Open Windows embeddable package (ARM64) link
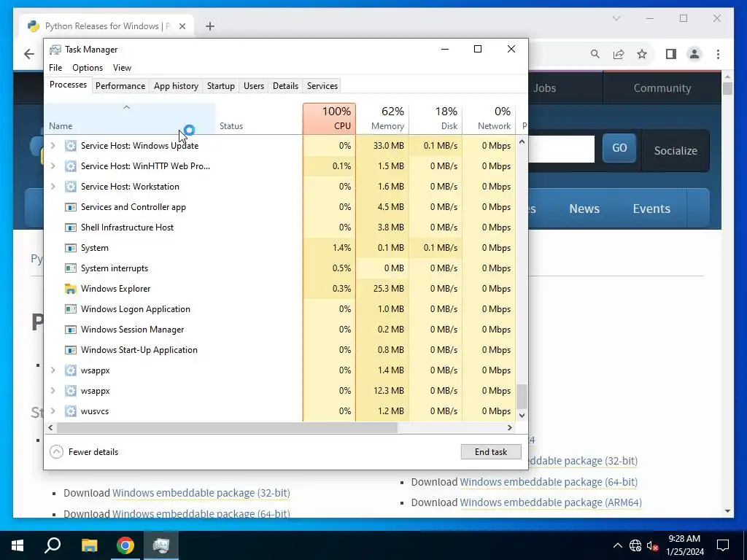 [x=551, y=502]
